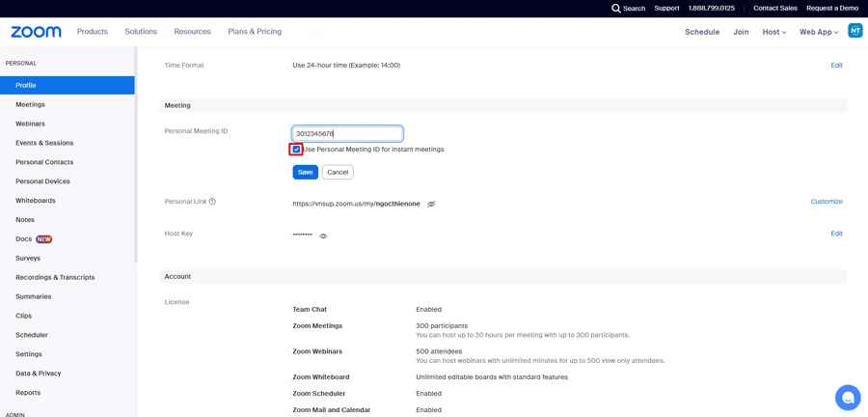Screen dimensions: 868x417
Task: Edit the Host Key
Action: coord(836,234)
